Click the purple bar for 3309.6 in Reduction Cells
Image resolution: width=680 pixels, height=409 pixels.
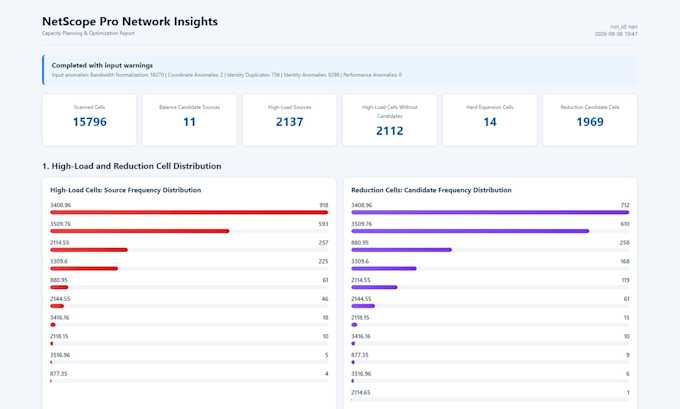[x=384, y=268]
